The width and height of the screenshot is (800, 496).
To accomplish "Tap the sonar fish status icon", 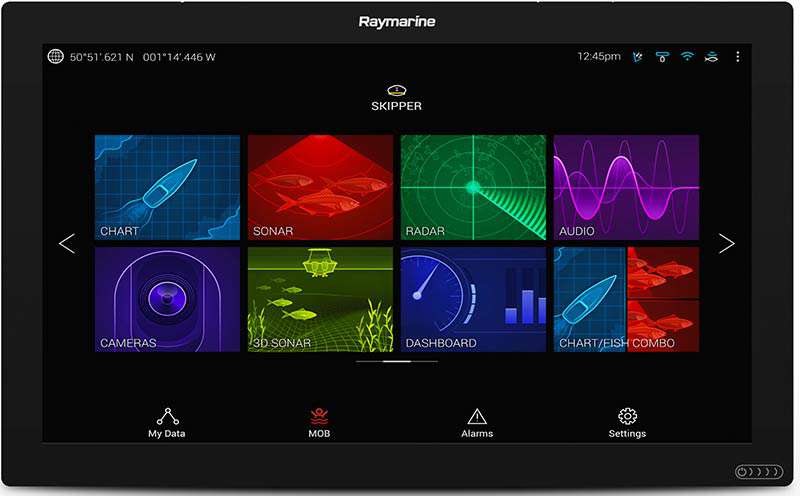I will click(711, 57).
